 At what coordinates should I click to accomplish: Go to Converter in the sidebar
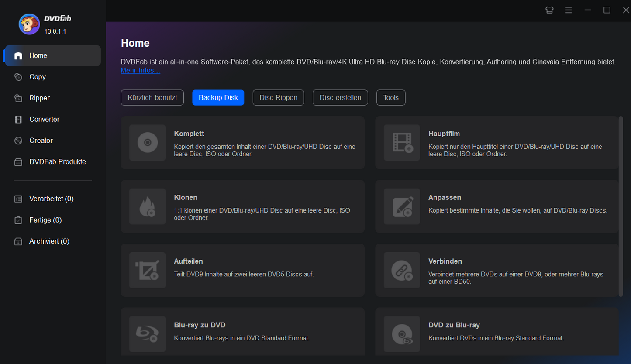44,119
